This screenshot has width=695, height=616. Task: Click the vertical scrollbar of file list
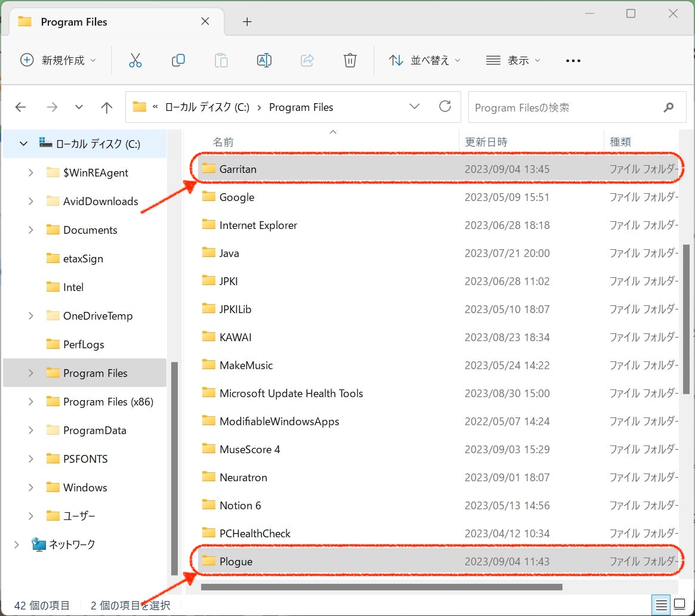686,319
